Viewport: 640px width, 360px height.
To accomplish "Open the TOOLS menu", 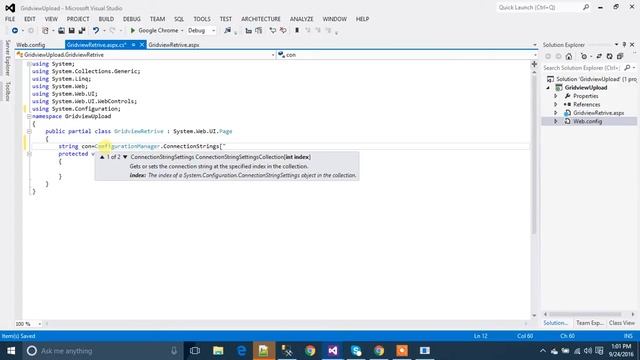I will click(x=202, y=19).
